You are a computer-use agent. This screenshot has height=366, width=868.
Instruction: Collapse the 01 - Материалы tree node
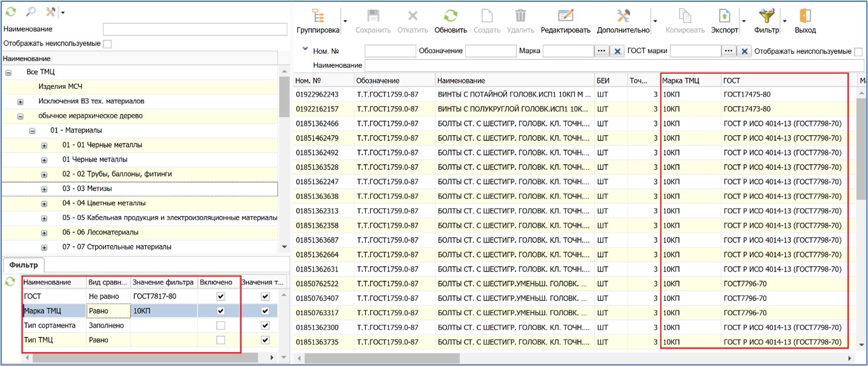[x=32, y=131]
